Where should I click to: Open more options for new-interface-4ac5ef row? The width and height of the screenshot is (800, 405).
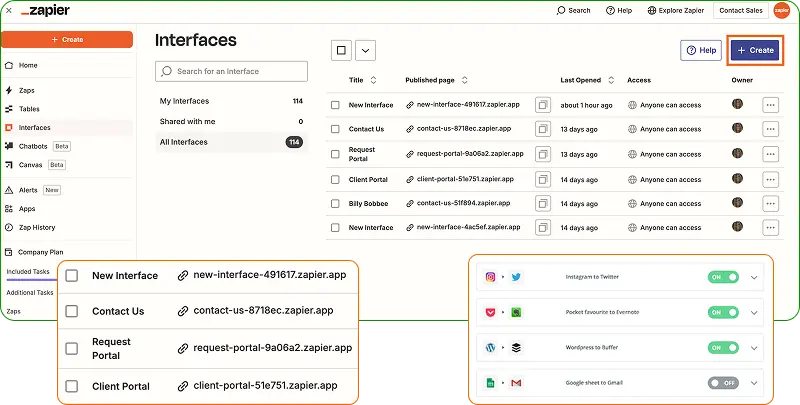(770, 227)
